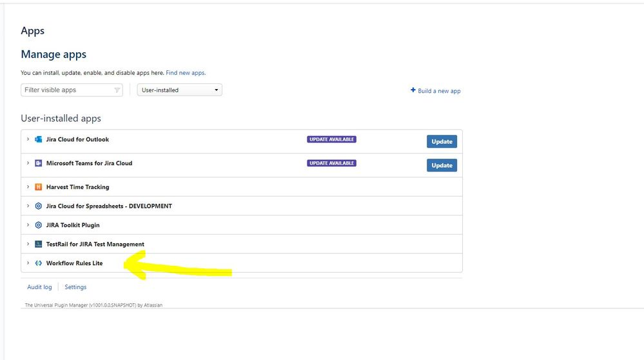
Task: Select Harvest Time Tracking app name
Action: tap(77, 187)
